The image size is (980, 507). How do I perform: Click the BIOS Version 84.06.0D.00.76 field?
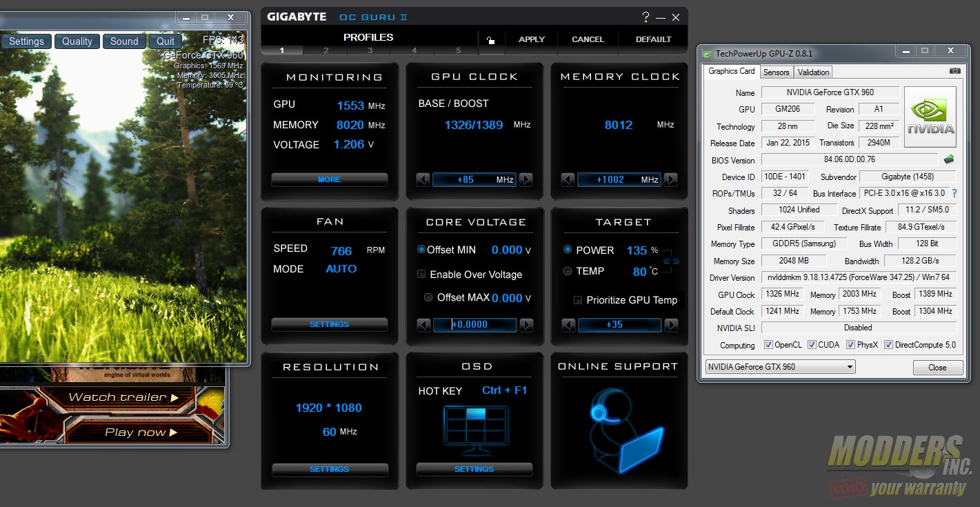click(x=849, y=160)
